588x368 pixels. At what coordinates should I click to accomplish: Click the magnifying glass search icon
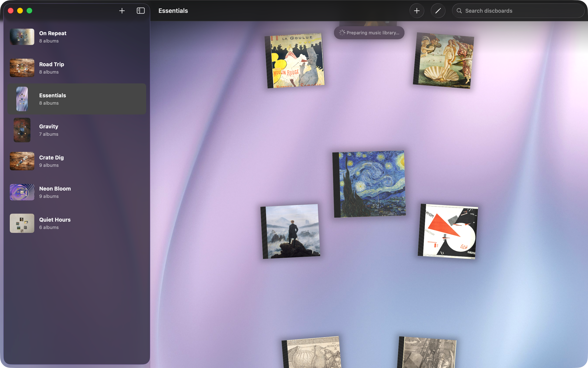[x=459, y=11]
